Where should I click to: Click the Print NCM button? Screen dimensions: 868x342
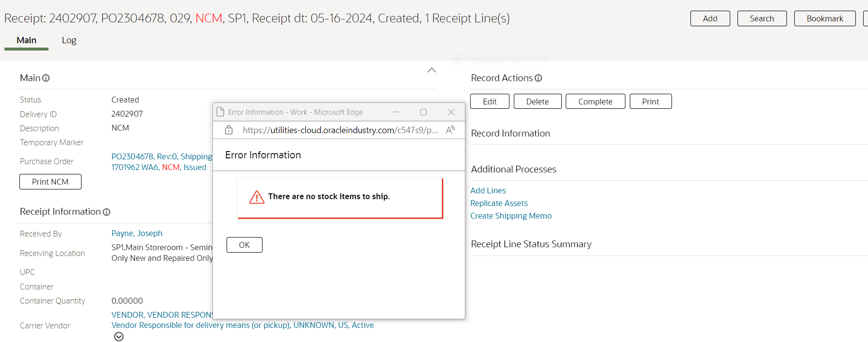click(x=50, y=182)
